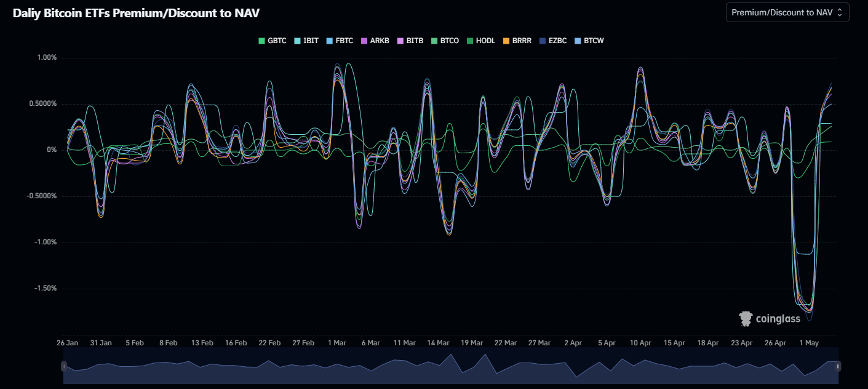
Task: Click the coinglass bear logo
Action: [744, 319]
